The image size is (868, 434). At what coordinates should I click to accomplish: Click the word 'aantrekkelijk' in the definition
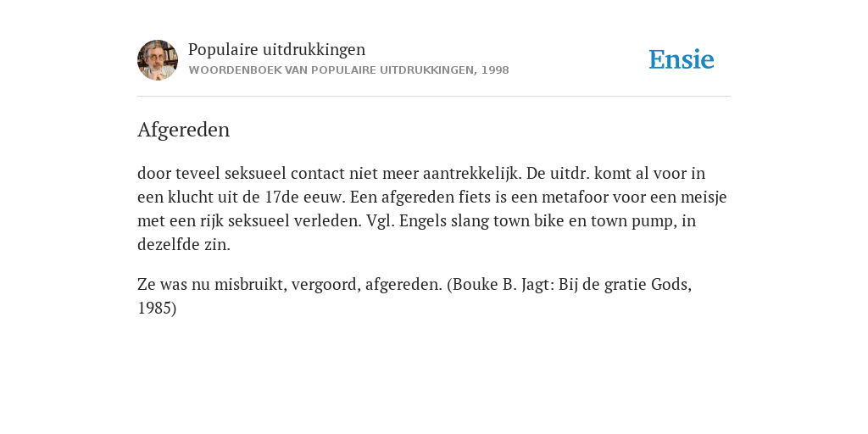click(471, 173)
